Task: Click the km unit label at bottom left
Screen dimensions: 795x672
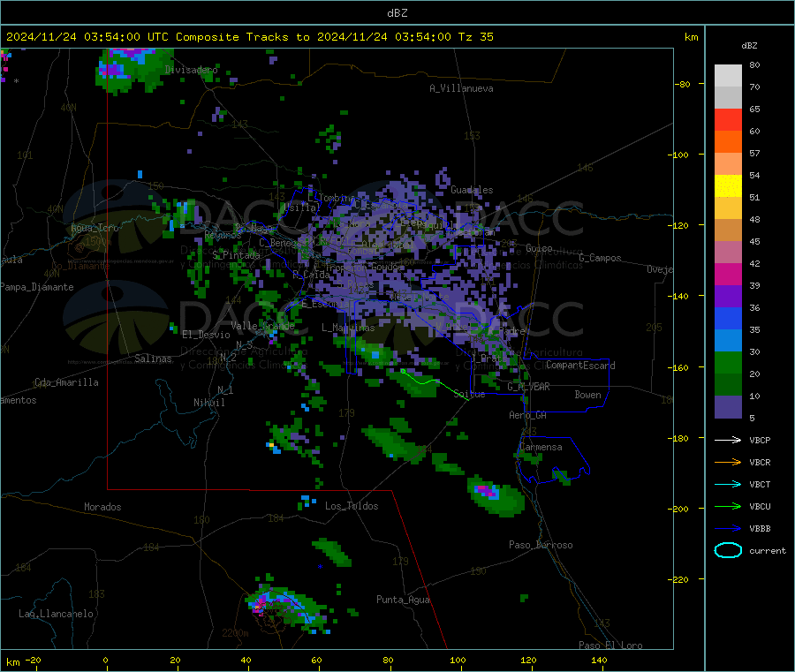Action: point(13,662)
